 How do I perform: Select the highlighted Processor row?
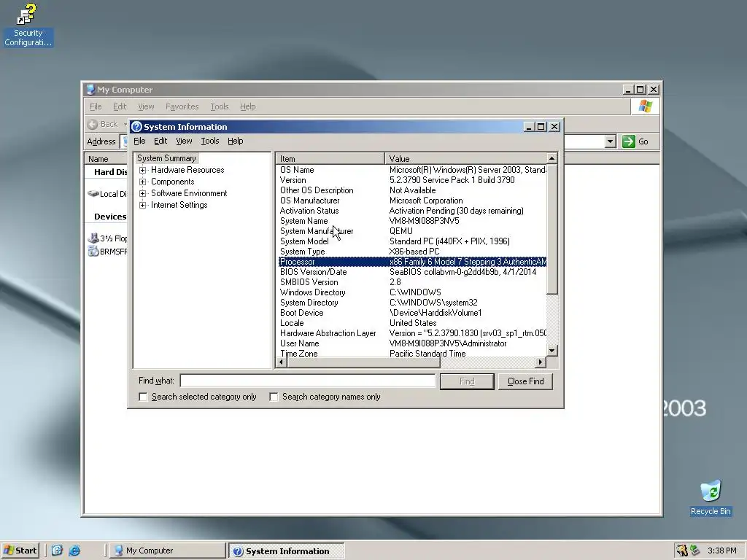point(412,262)
